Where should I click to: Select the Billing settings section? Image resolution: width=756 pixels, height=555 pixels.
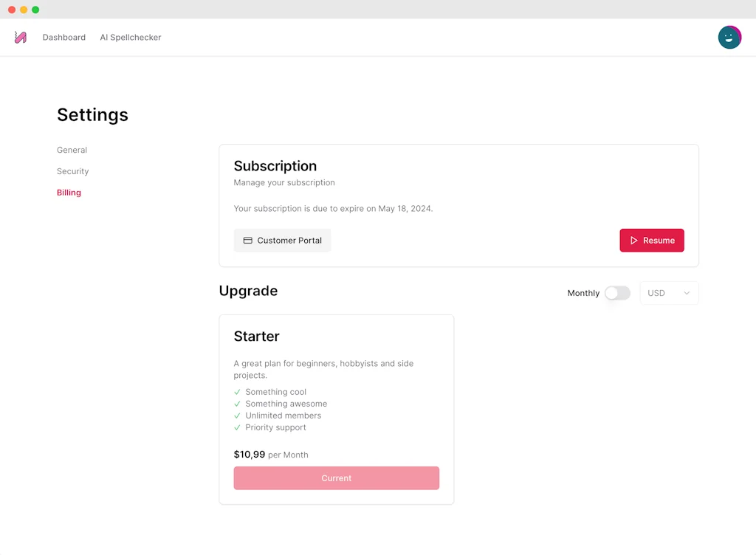[69, 193]
